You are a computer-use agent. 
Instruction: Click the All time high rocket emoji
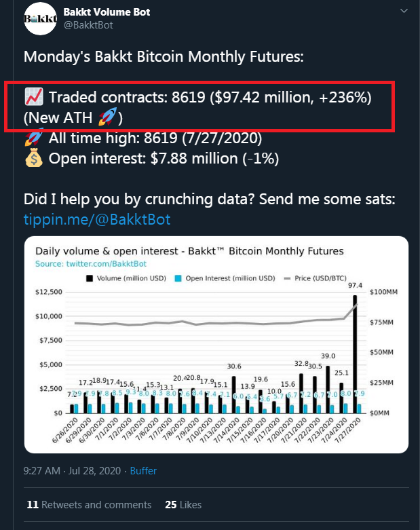[34, 138]
